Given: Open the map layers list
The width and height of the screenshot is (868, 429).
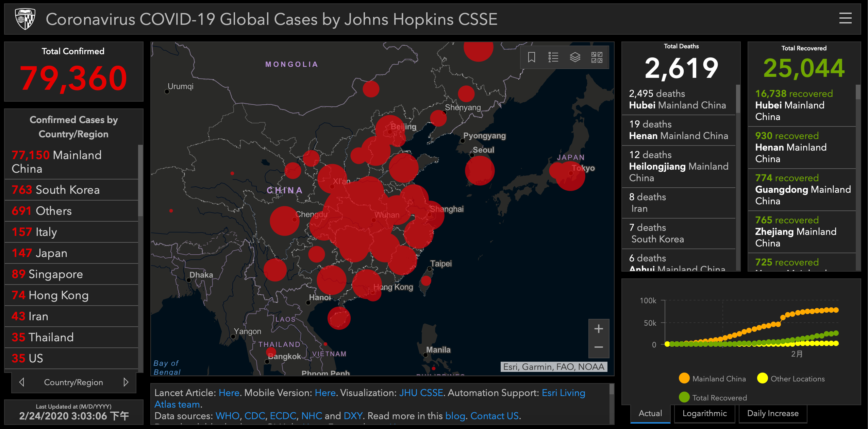Looking at the screenshot, I should 575,57.
